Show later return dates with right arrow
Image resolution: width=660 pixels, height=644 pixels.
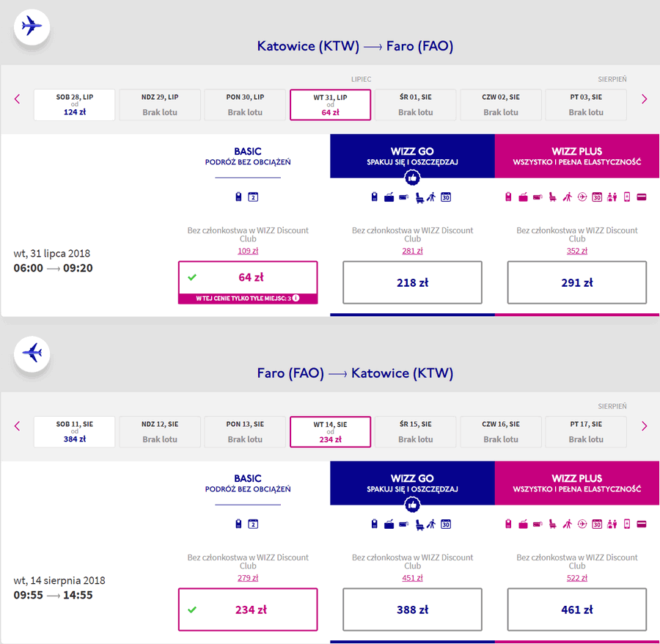pyautogui.click(x=644, y=426)
